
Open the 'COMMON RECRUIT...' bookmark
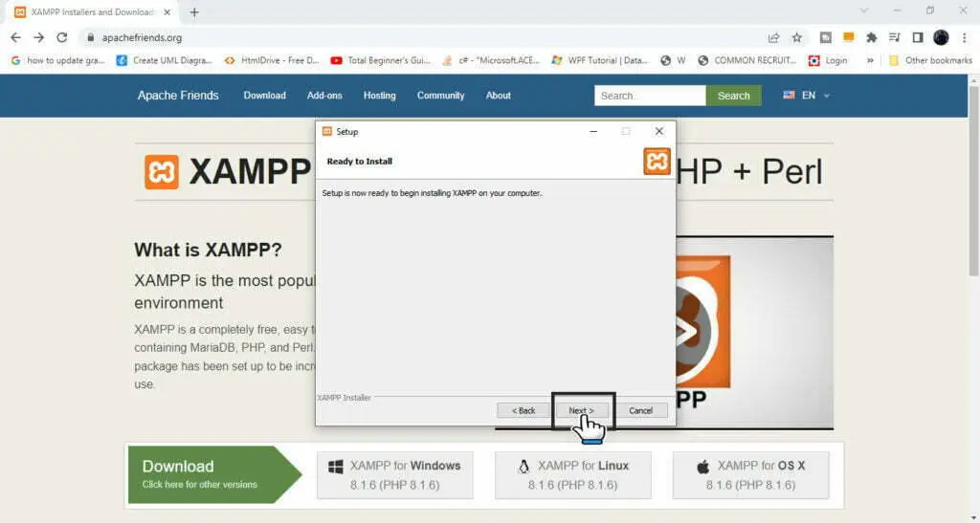(x=746, y=60)
